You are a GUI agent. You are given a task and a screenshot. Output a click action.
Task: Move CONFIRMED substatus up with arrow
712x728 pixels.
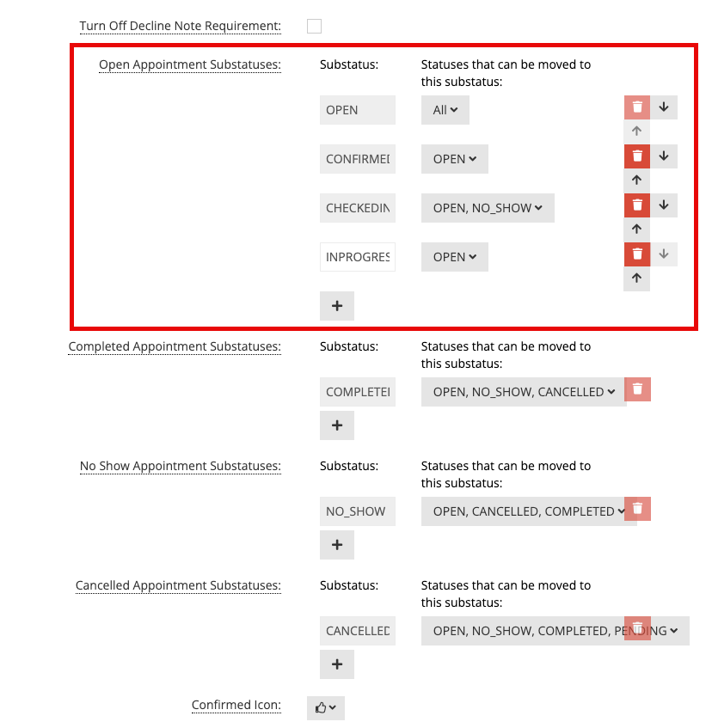tap(637, 180)
